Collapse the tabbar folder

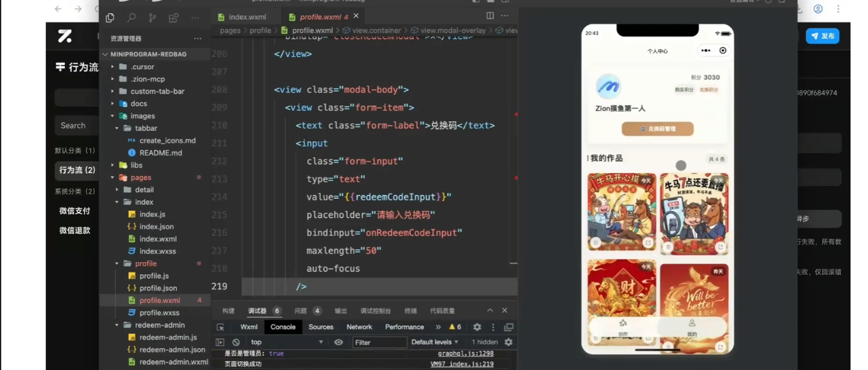click(x=146, y=128)
